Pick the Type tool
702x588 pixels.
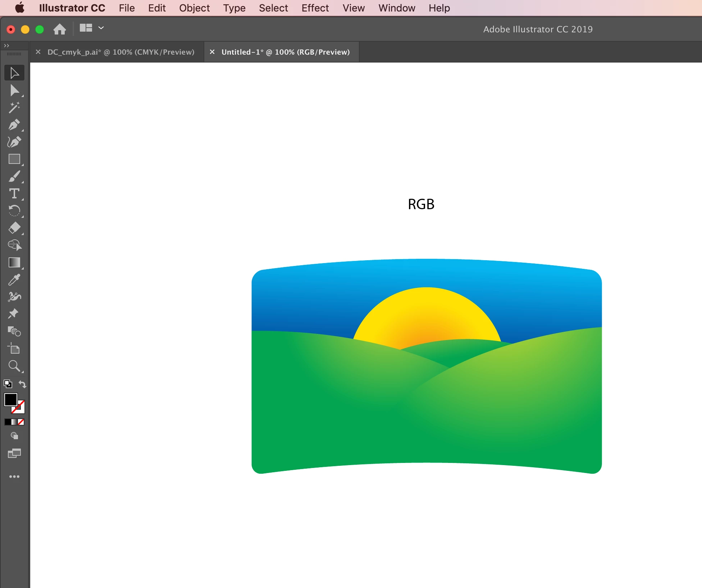(14, 194)
